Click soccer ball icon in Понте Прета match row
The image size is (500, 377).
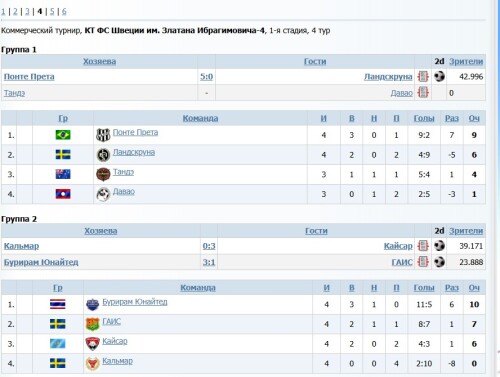[x=439, y=77]
